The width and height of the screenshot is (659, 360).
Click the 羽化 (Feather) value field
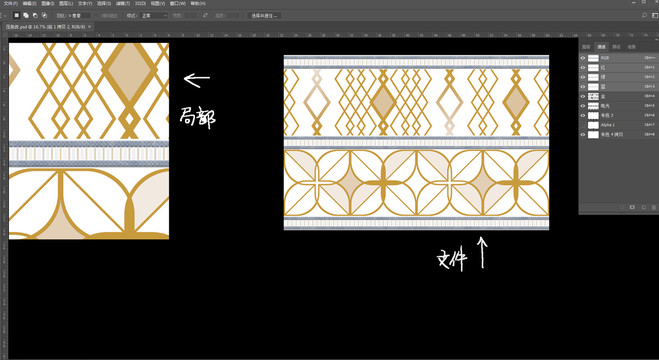pyautogui.click(x=79, y=16)
